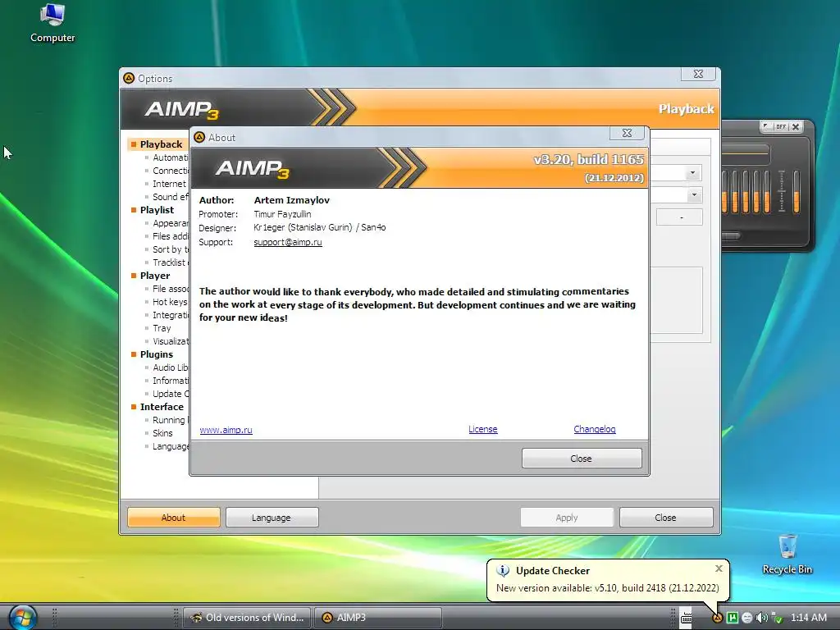Select Playback category in Options tree
The image size is (840, 630).
(x=160, y=144)
